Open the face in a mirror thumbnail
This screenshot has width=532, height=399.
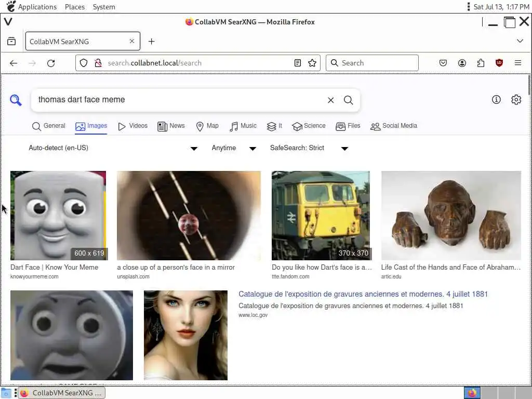pos(189,216)
